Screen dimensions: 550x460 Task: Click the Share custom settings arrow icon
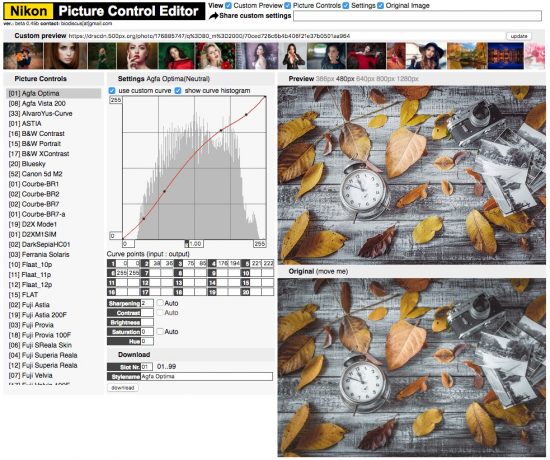click(x=213, y=16)
